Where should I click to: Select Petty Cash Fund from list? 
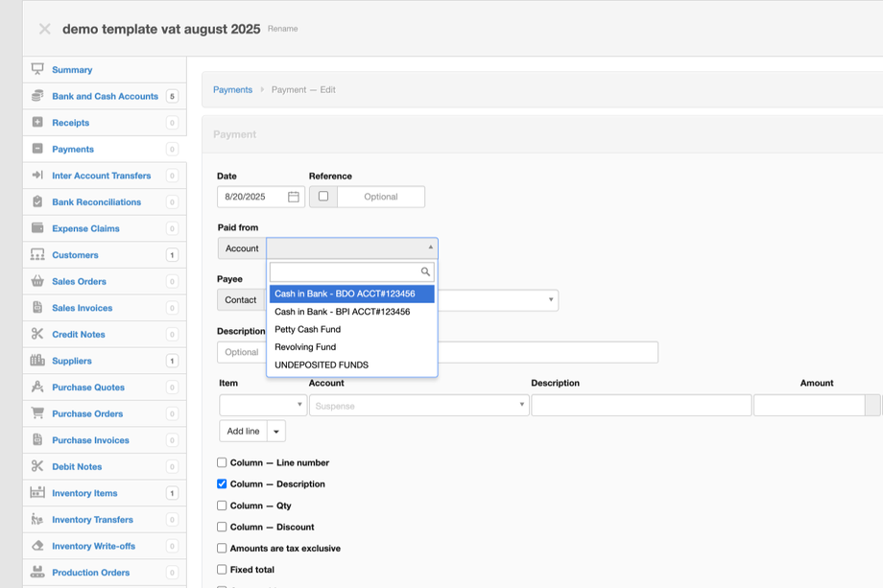307,329
